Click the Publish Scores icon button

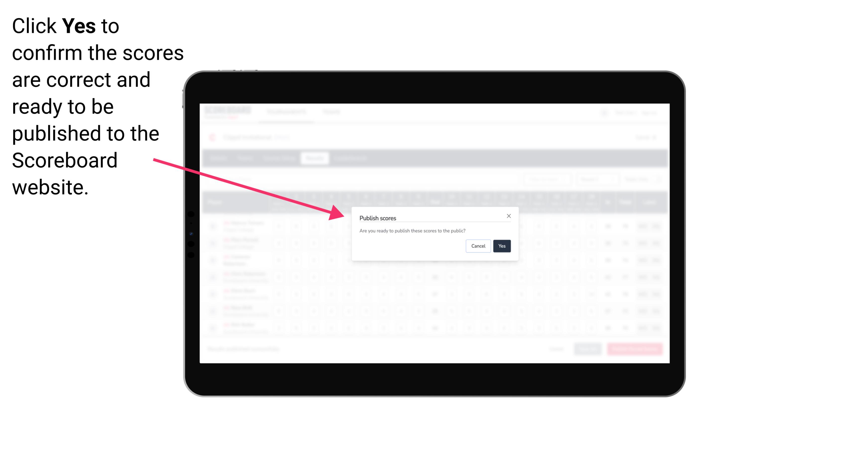coord(501,245)
